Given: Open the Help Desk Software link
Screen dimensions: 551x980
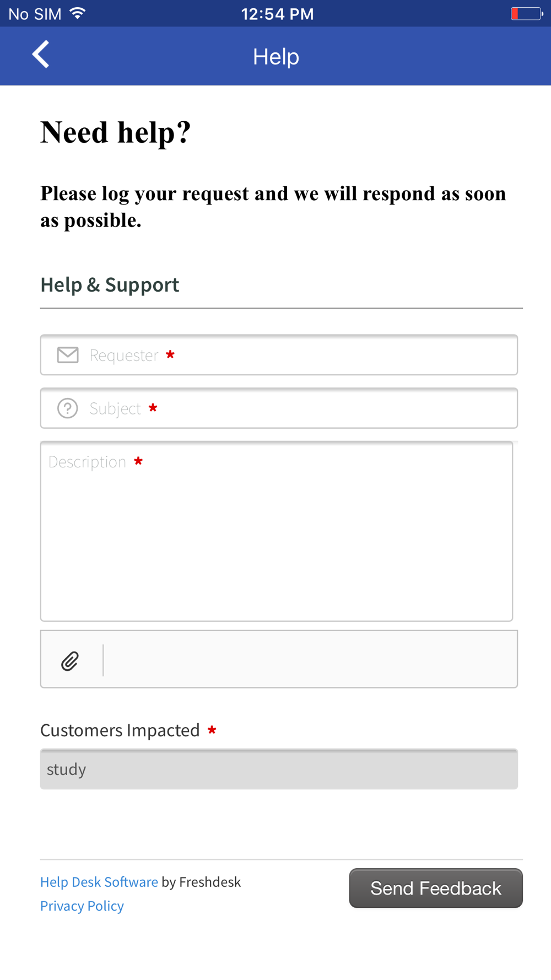Looking at the screenshot, I should (x=99, y=882).
